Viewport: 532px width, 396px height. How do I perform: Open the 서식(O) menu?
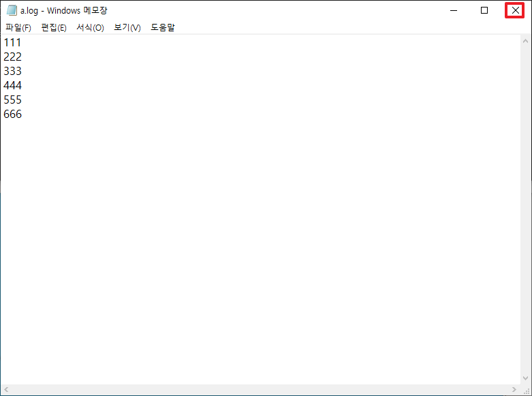[90, 27]
